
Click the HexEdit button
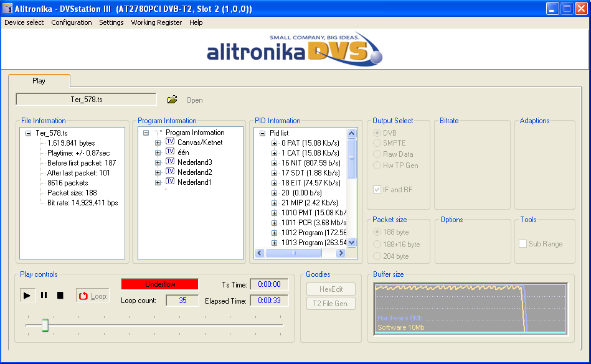pos(331,289)
